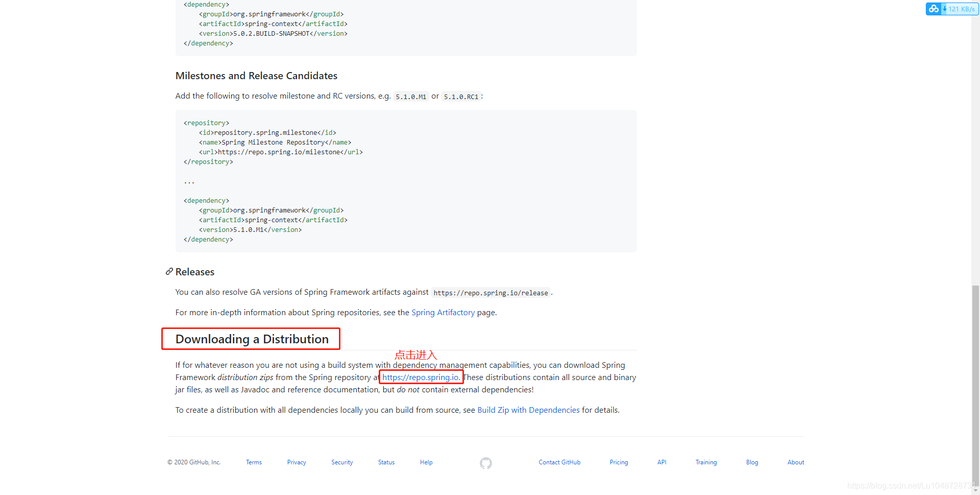
Task: Click the anchor link icon beside Releases
Action: pyautogui.click(x=169, y=272)
